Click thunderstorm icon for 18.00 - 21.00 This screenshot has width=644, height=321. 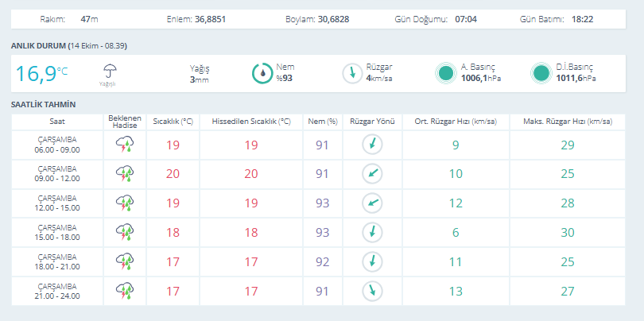pos(125,261)
